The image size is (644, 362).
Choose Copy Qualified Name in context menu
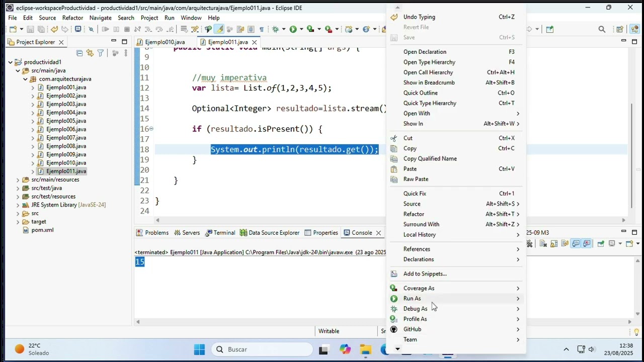[456, 158]
